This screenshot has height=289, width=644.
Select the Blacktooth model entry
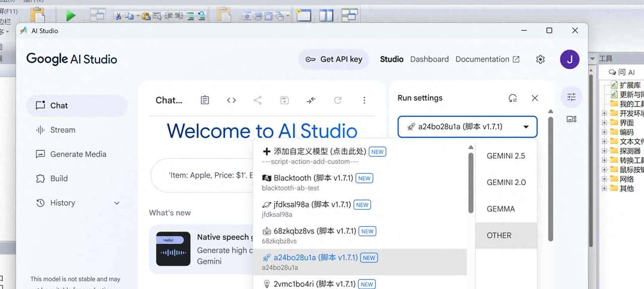360,182
